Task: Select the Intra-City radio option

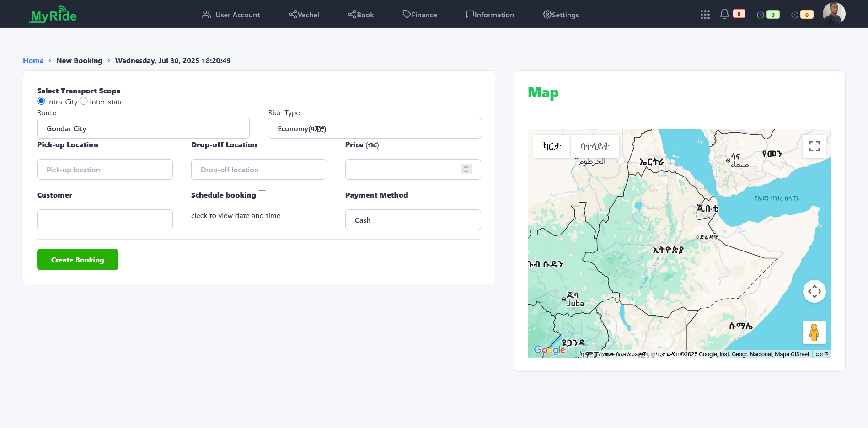Action: [41, 101]
